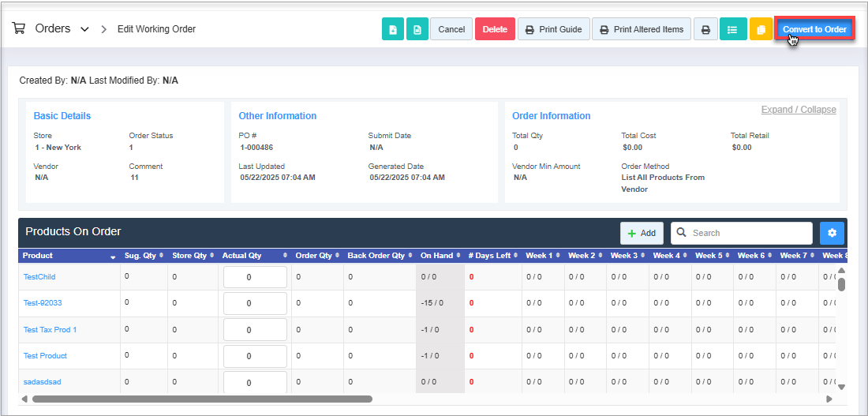Click Actual Qty field for sadasdsad

(255, 382)
